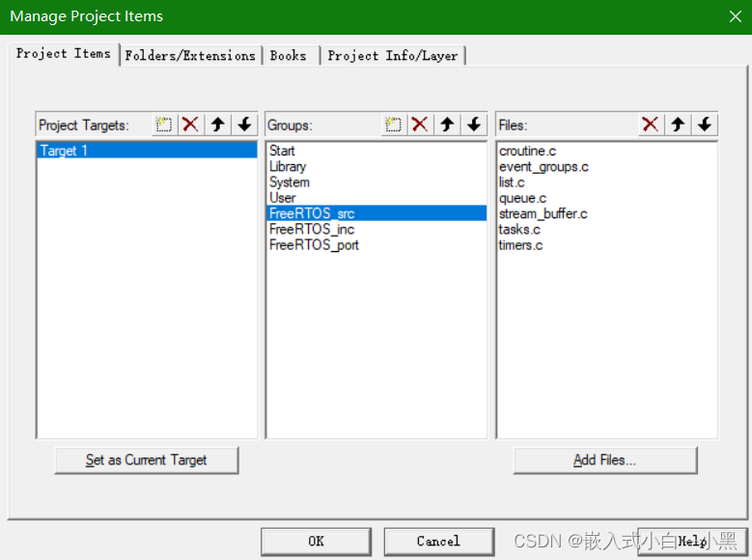Select stream_buffer.c in Files list
The image size is (752, 560).
coord(606,213)
